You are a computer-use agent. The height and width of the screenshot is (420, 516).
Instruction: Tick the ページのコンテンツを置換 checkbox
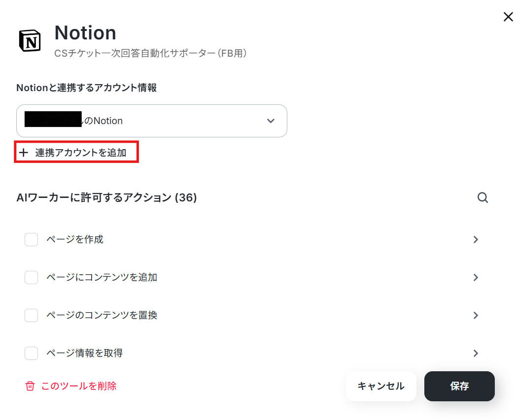[x=31, y=315]
